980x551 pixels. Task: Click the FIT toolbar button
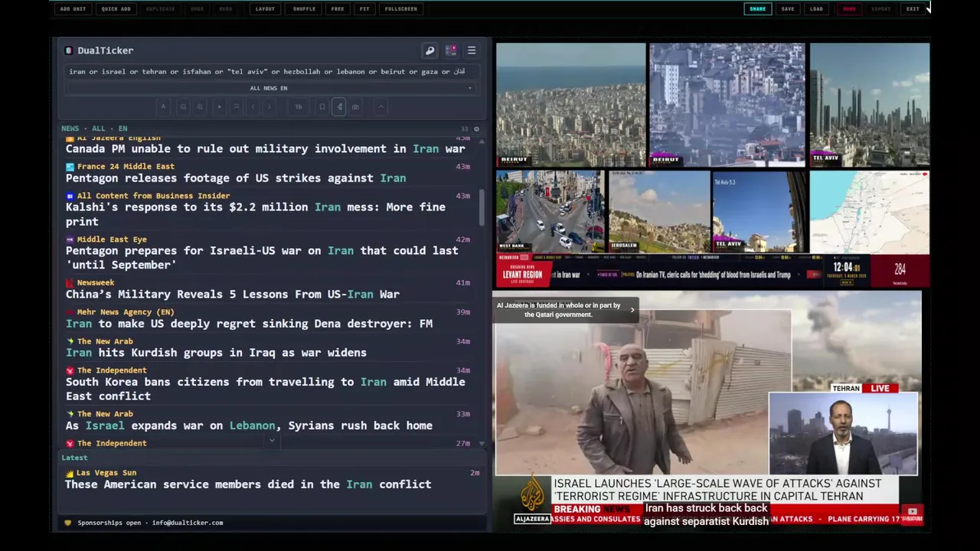tap(364, 9)
